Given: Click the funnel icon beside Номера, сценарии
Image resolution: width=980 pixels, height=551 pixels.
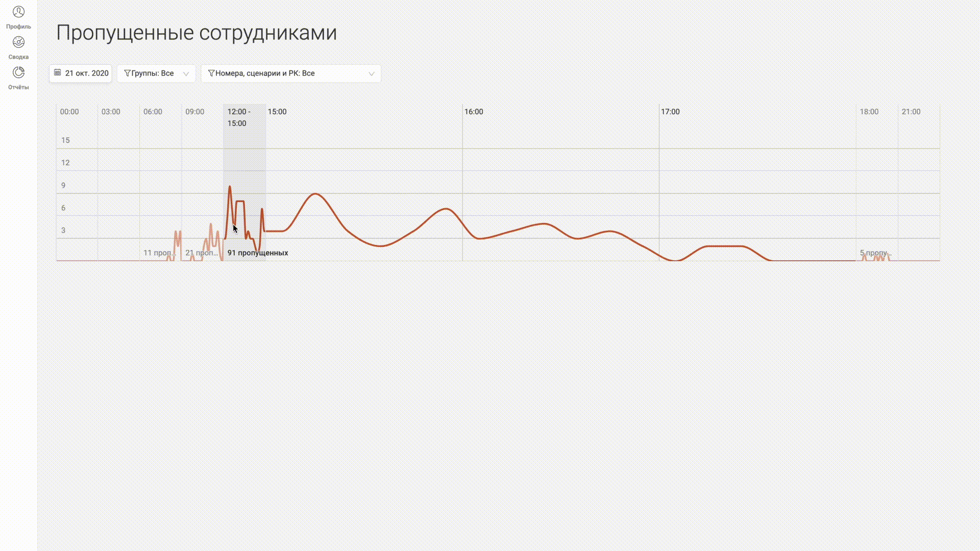Looking at the screenshot, I should coord(211,73).
